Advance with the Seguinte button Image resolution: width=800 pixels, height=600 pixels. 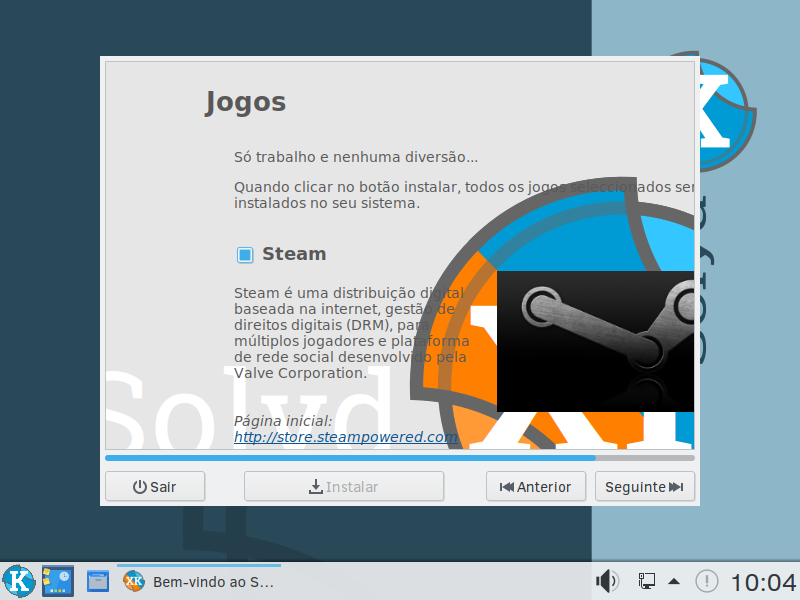(x=644, y=487)
